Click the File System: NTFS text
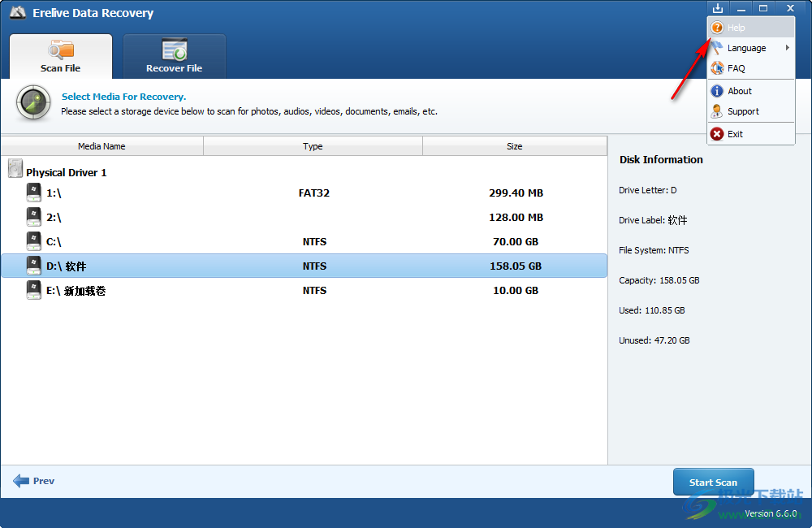This screenshot has height=528, width=812. 654,250
